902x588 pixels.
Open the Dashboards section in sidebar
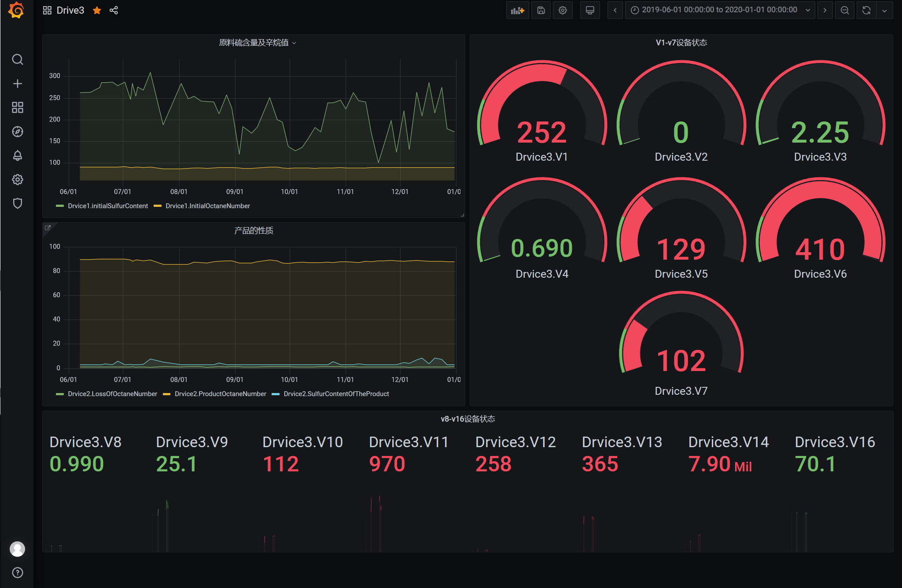18,107
